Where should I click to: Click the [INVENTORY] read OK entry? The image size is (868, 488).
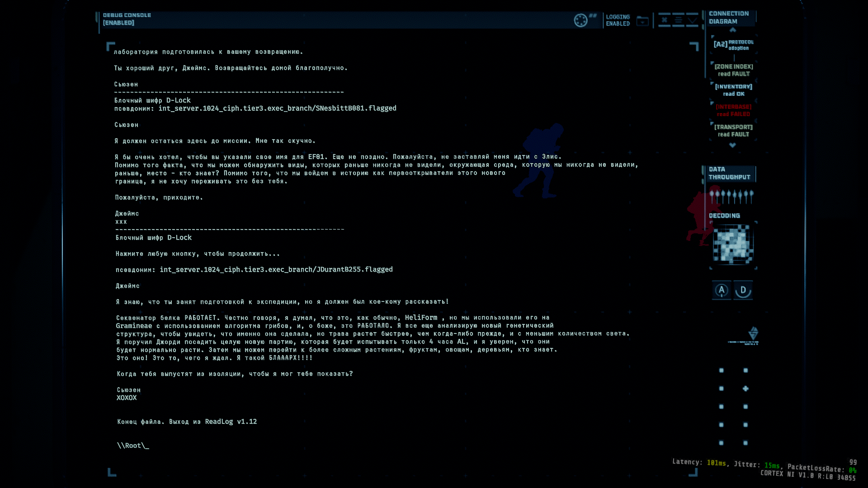(734, 90)
